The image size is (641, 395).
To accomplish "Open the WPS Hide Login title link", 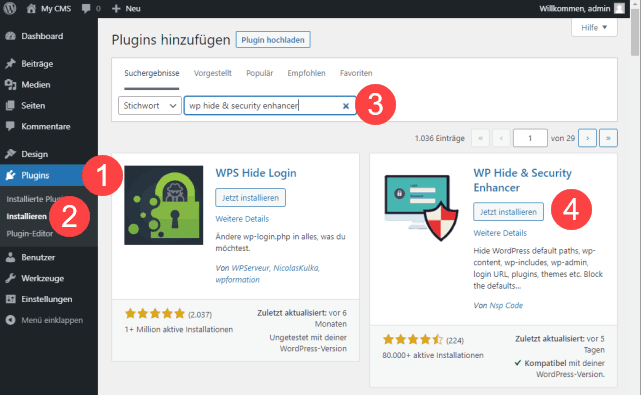I will coord(256,173).
